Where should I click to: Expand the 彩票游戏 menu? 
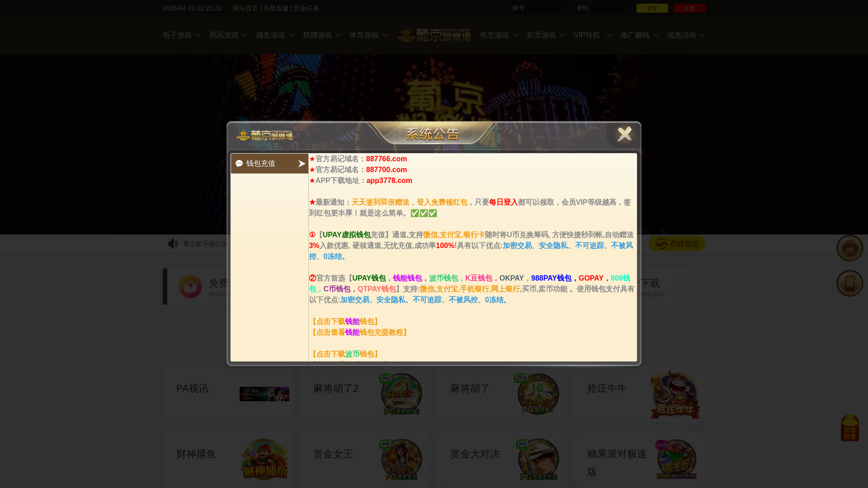pyautogui.click(x=546, y=35)
